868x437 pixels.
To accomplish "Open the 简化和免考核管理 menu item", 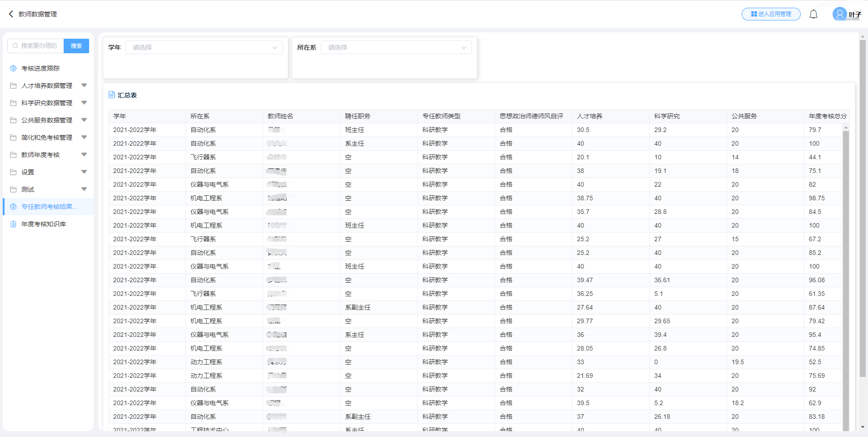I will pos(47,137).
